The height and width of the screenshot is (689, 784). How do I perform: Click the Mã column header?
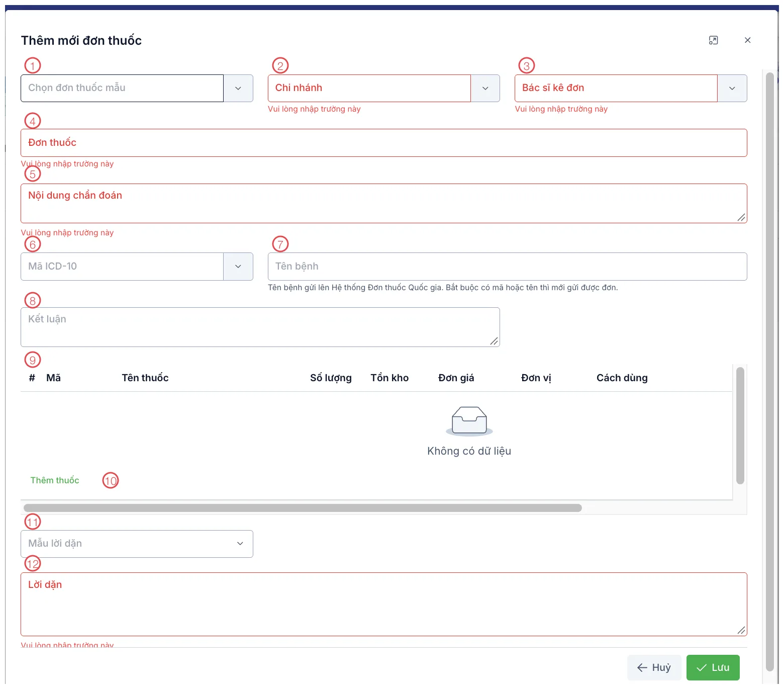(53, 378)
